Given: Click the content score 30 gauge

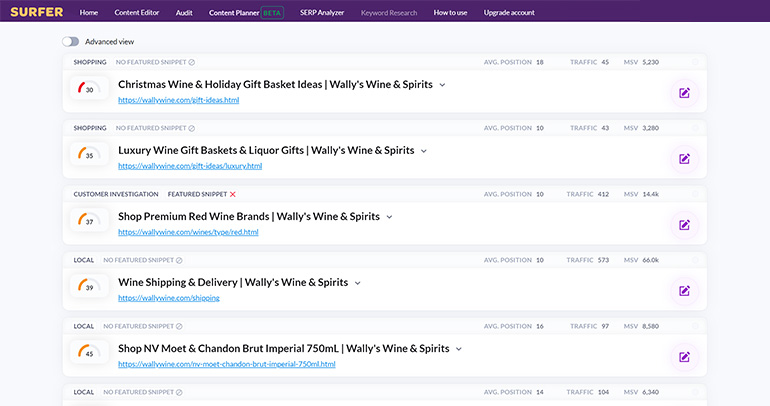Looking at the screenshot, I should point(90,90).
